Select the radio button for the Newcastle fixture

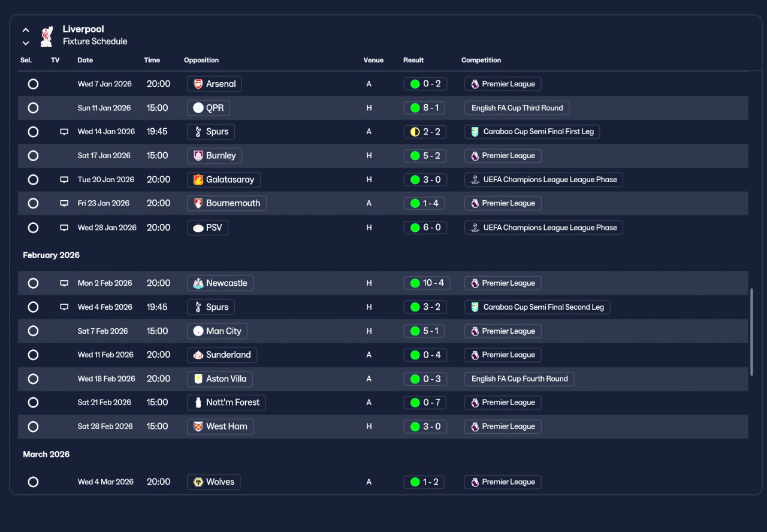point(33,283)
